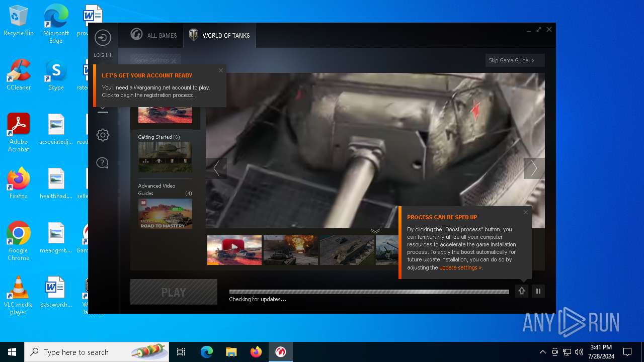
Task: Select the Firefox desktop icon
Action: click(x=19, y=184)
